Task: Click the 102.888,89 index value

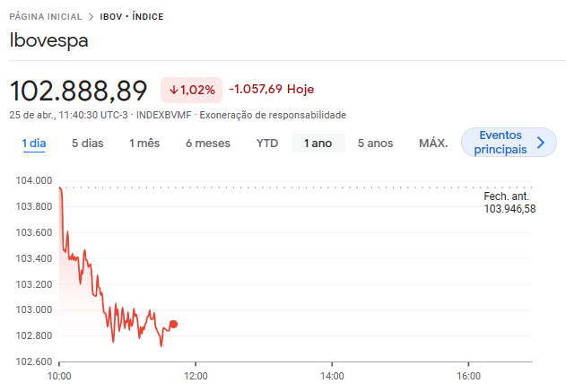Action: [x=78, y=91]
